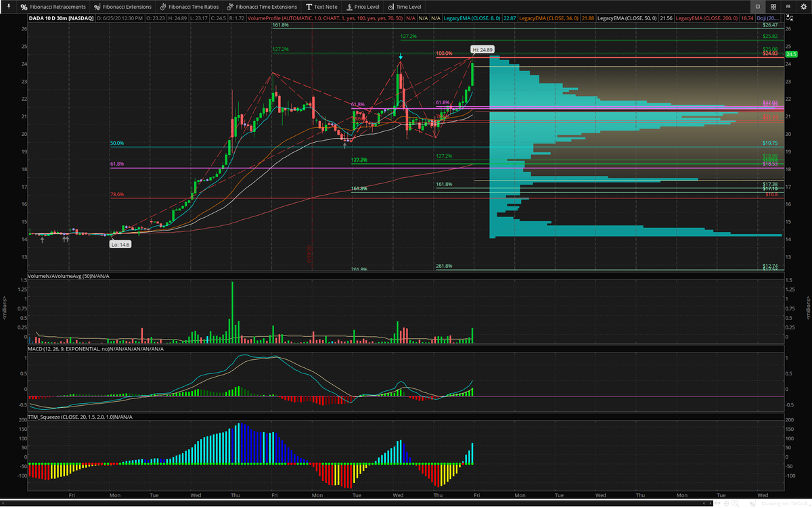
Task: Click the DADA 10 D 30m symbol label
Action: (x=61, y=18)
